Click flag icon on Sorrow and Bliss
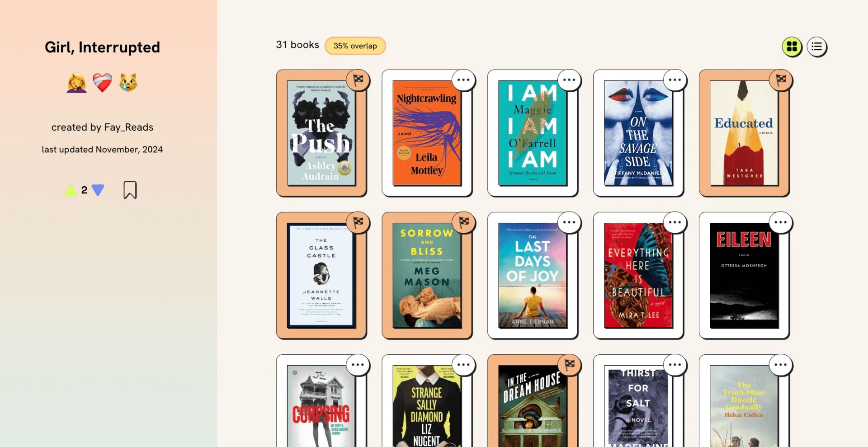 pyautogui.click(x=464, y=222)
